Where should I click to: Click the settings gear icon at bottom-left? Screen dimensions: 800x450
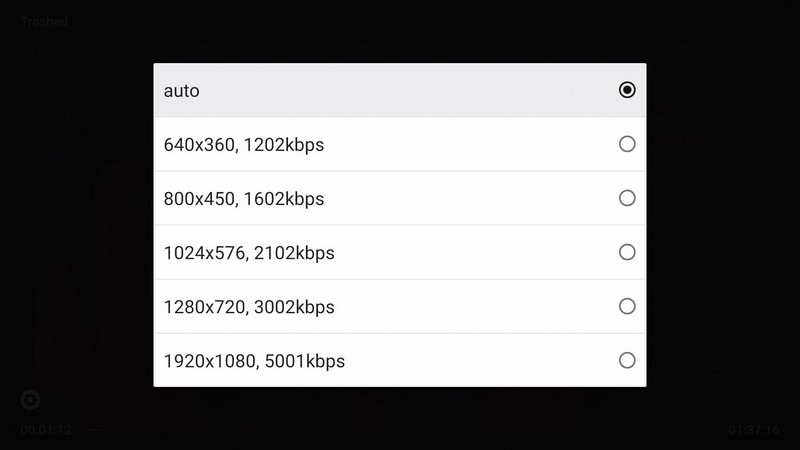[x=30, y=400]
